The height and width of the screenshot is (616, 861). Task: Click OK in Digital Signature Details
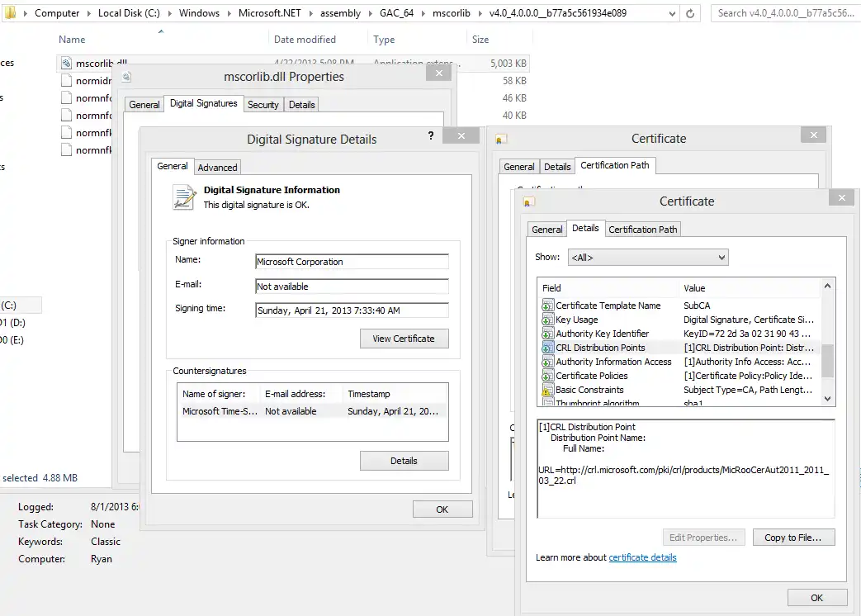click(442, 509)
